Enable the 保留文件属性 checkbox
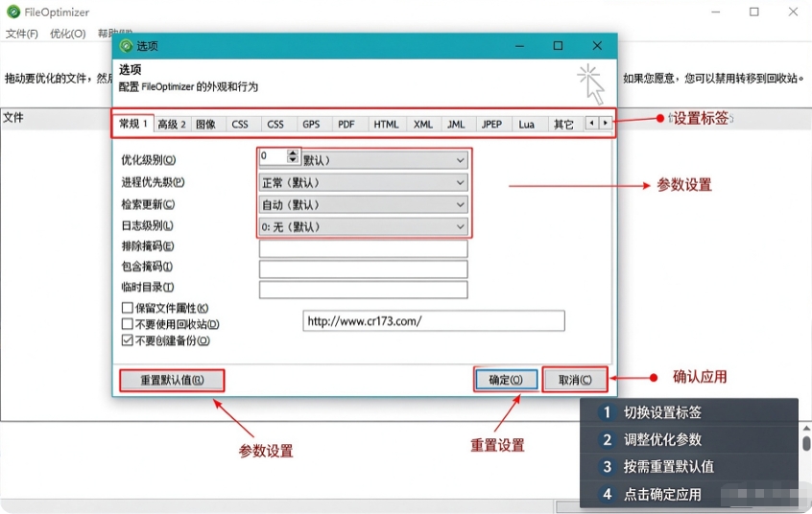 click(127, 308)
